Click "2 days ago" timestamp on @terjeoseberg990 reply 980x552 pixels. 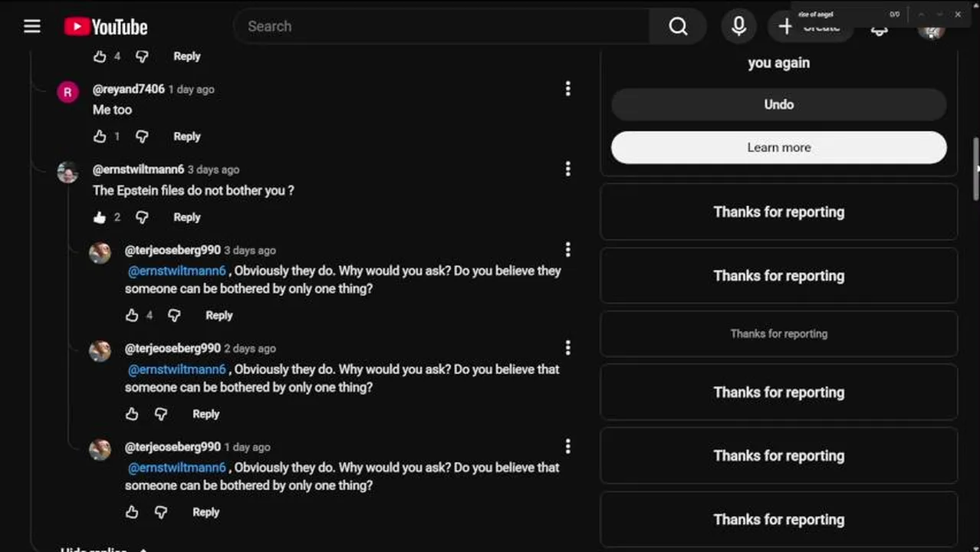[250, 349]
